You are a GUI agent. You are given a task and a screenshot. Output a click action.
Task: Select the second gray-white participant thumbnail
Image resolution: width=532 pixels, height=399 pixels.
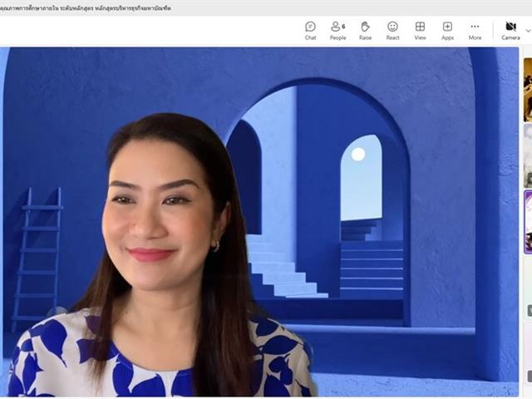pyautogui.click(x=528, y=155)
